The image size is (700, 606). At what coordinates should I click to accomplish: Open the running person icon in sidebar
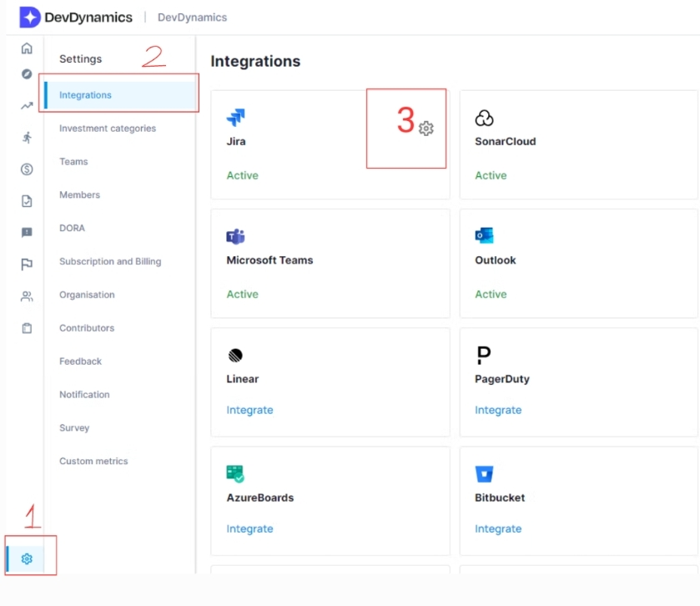tap(27, 138)
